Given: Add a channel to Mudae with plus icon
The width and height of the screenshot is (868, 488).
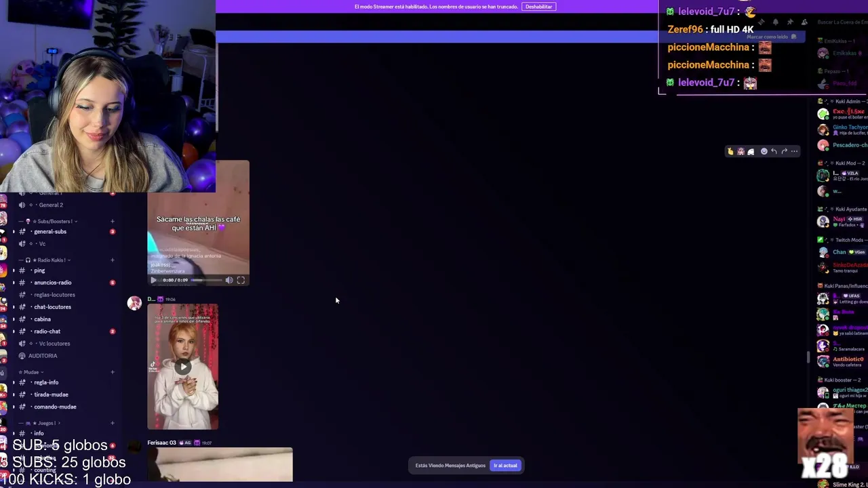Looking at the screenshot, I should pyautogui.click(x=113, y=372).
